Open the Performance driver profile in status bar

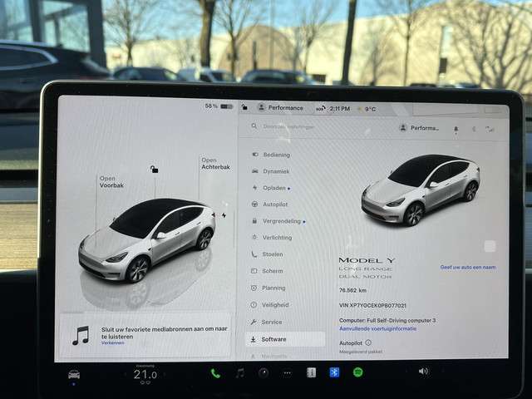coord(280,107)
